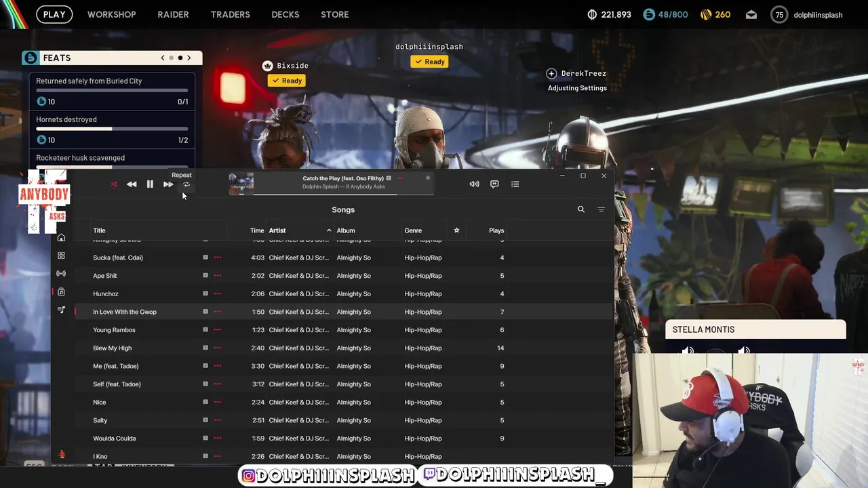Go to Home in music sidebar

[x=61, y=237]
